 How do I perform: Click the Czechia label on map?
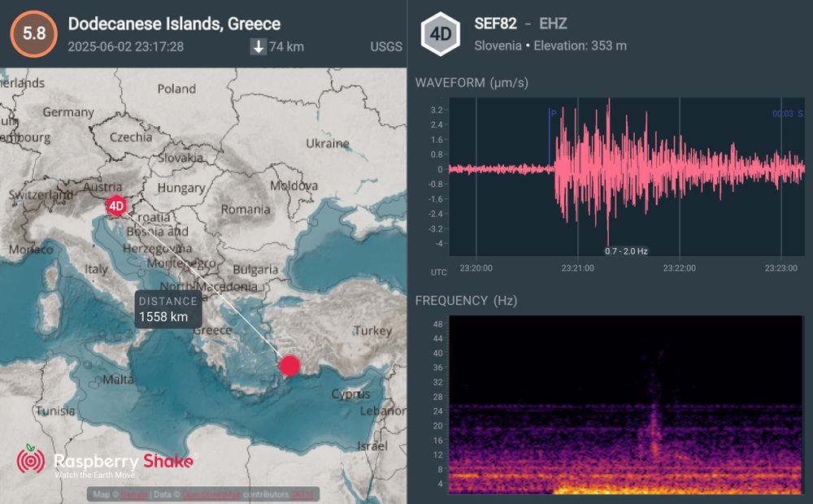tap(131, 137)
